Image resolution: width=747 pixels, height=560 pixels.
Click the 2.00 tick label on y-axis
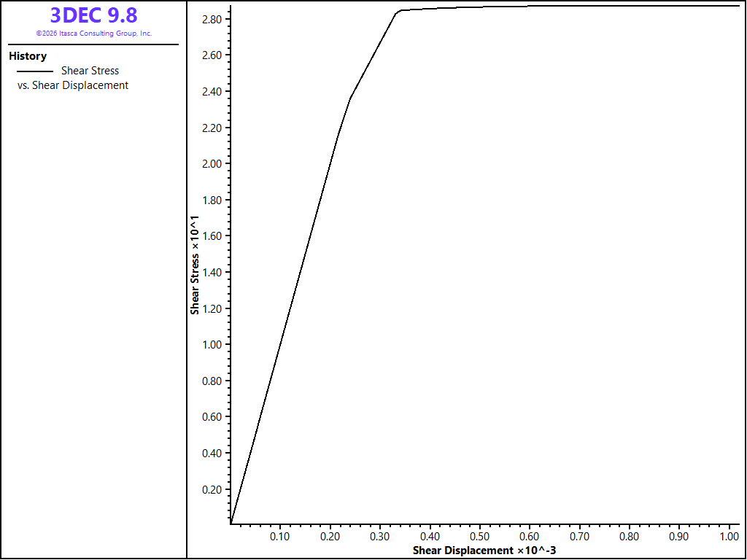click(x=214, y=164)
